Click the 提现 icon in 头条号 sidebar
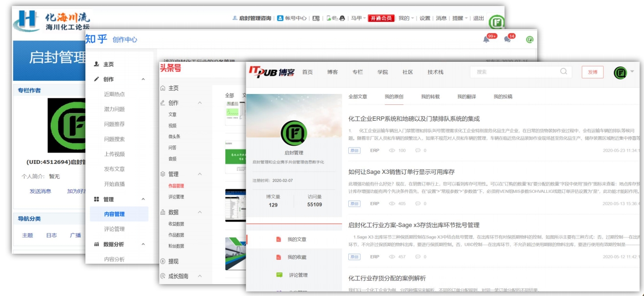The width and height of the screenshot is (644, 296). tap(163, 261)
